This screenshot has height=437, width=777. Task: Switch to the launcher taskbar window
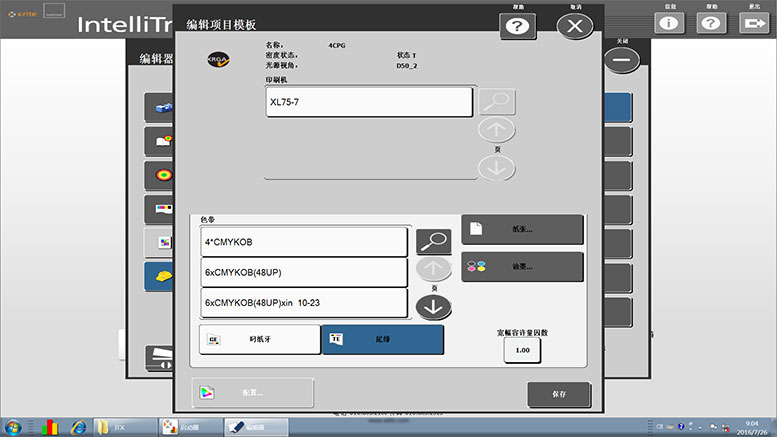pos(191,427)
